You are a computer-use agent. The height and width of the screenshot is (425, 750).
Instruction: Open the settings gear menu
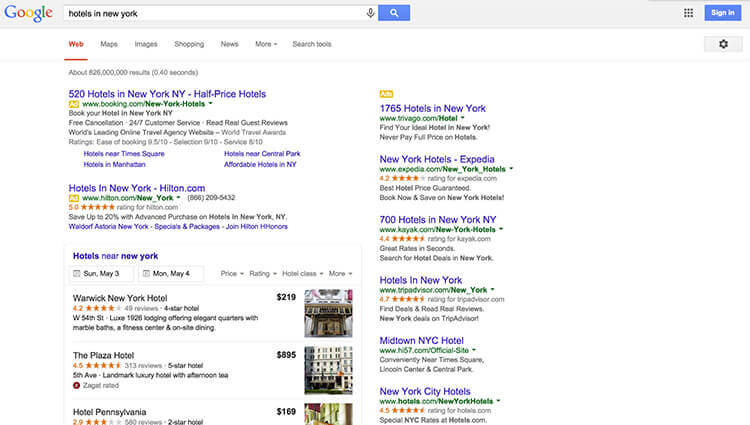pos(723,44)
